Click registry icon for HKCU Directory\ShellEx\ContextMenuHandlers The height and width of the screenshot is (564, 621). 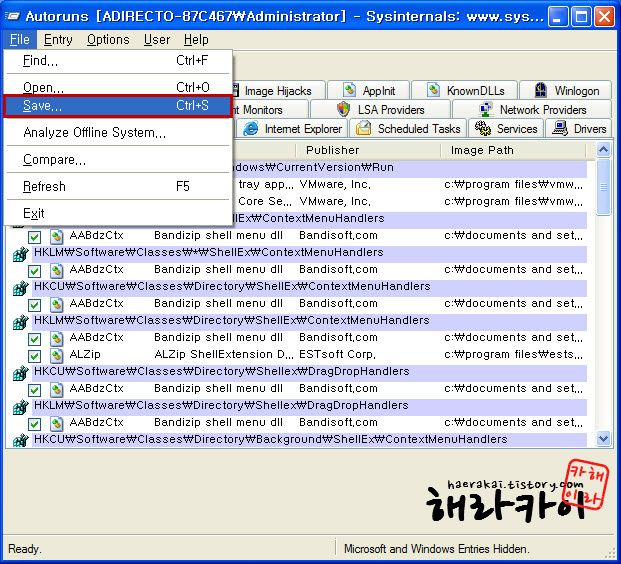(x=21, y=288)
